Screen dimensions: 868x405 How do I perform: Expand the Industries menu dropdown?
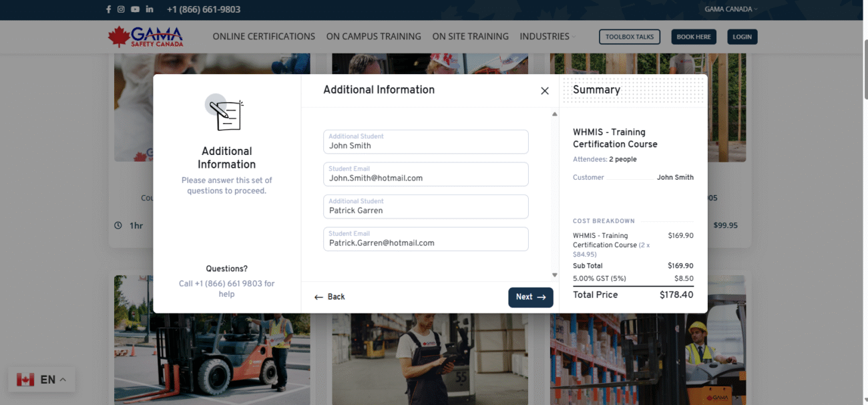[x=548, y=37]
